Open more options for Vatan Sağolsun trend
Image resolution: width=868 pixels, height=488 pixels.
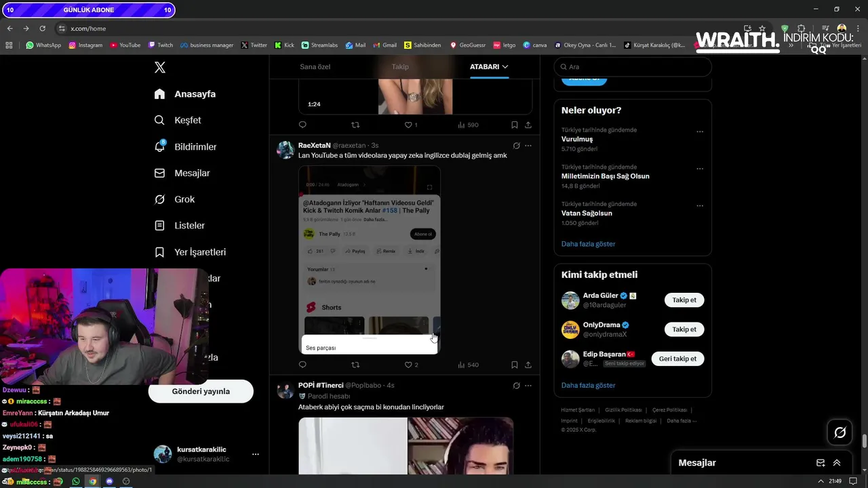point(700,206)
